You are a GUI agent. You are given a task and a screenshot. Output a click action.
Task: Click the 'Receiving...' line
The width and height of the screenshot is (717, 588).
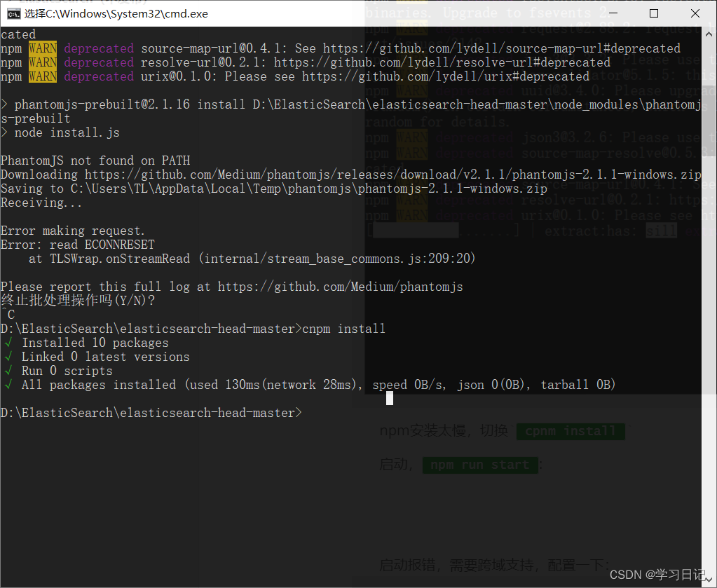click(41, 203)
